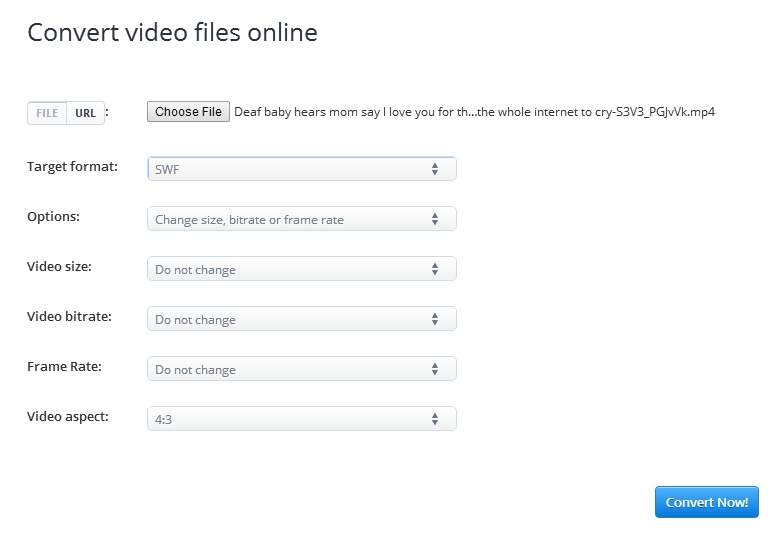The height and width of the screenshot is (540, 778).
Task: Click the 'Convert video files online' heading
Action: 172,33
